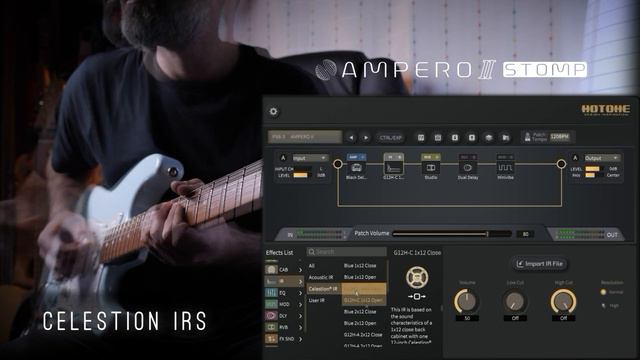Click the first toolbar icon after CTRL/EXP
The width and height of the screenshot is (640, 360).
421,138
